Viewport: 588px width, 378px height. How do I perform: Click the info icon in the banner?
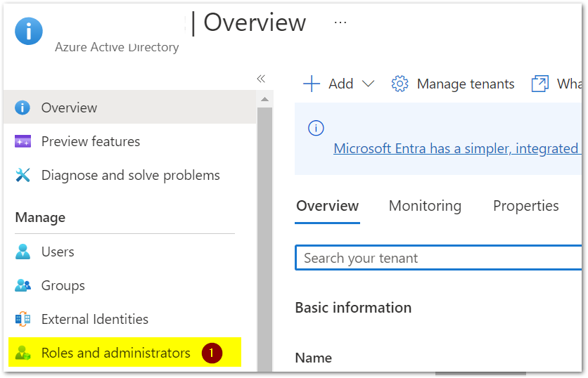point(316,128)
